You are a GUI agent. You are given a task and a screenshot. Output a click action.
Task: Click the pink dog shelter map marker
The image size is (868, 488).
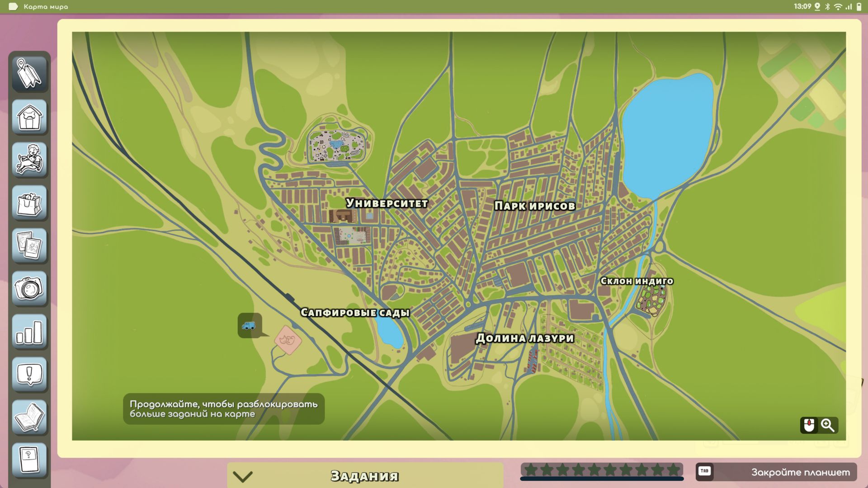tap(288, 340)
